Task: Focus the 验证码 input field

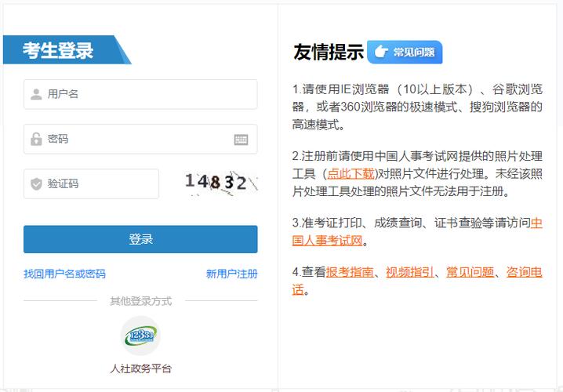Action: point(91,183)
